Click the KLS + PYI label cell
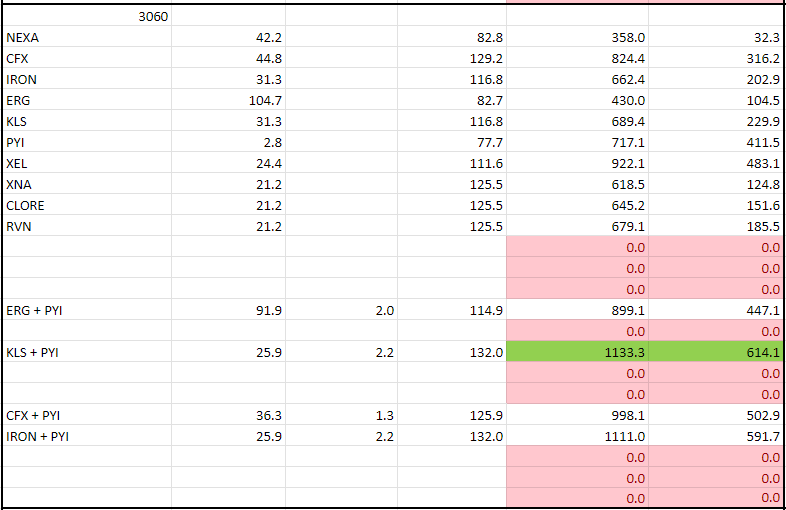Viewport: 786px width, 510px height. click(x=87, y=353)
